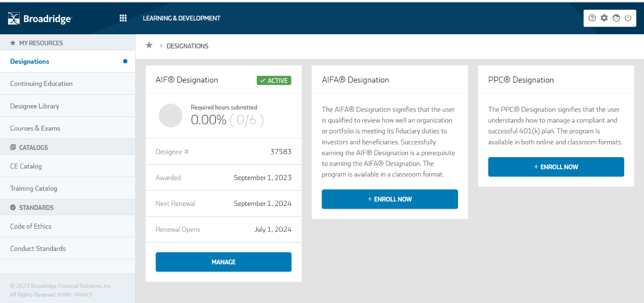Viewport: 644px width, 303px height.
Task: Click the blue dot beside Designations
Action: [125, 61]
